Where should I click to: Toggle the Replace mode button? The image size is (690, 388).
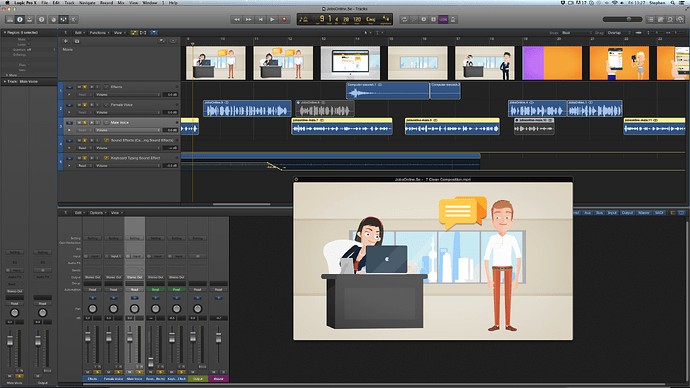pos(424,19)
